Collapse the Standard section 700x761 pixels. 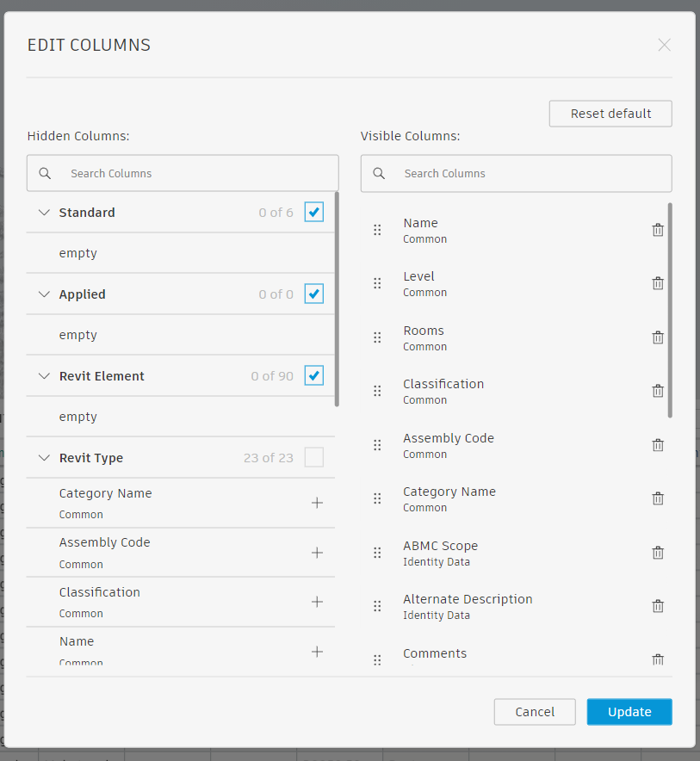tap(44, 212)
